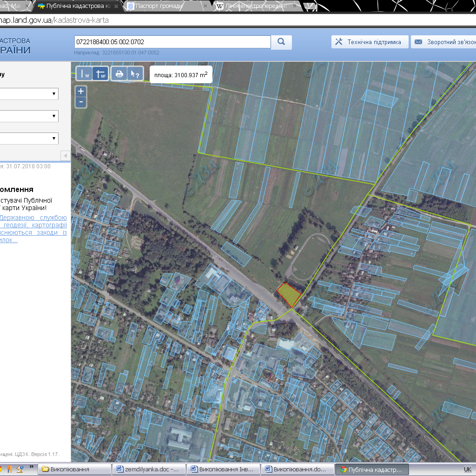The image size is (476, 476).
Task: Click the highlighted red-outlined land parcel
Action: (288, 294)
